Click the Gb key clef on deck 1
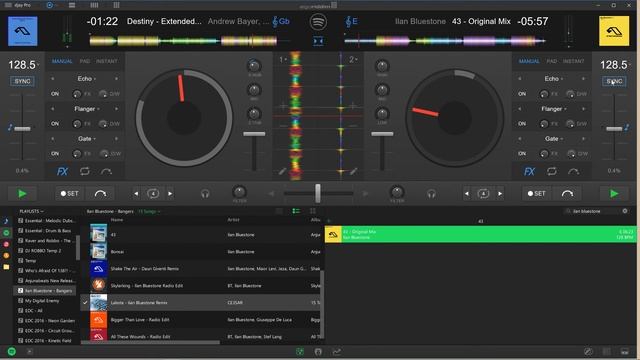This screenshot has height=360, width=640. [281, 21]
